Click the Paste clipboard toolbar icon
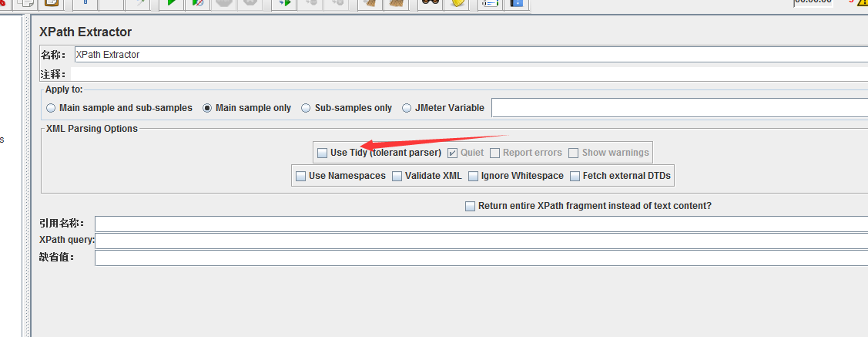The width and height of the screenshot is (868, 337). pyautogui.click(x=52, y=3)
